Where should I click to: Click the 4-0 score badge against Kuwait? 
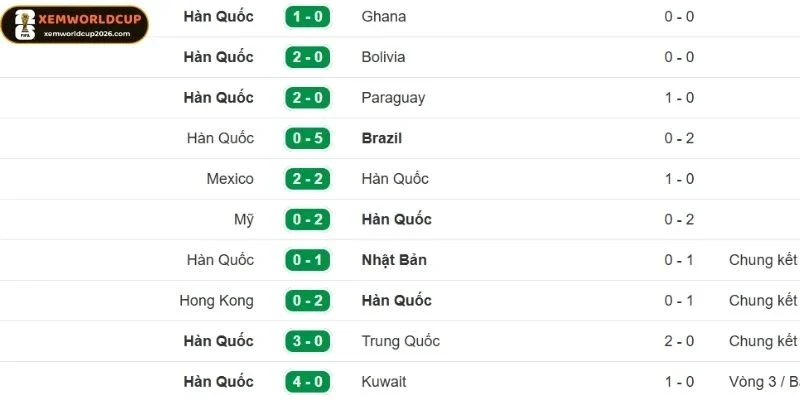308,382
